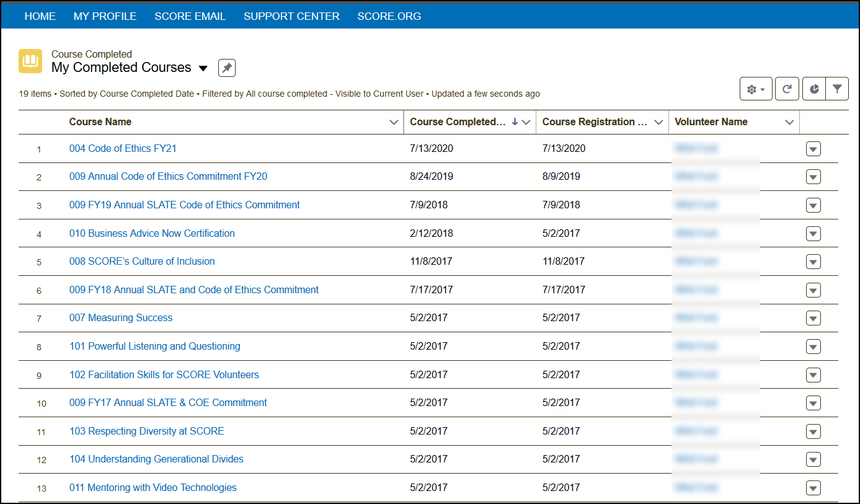Open row actions for 103 Respecting Diversity at SCORE
Image resolution: width=860 pixels, height=504 pixels.
pyautogui.click(x=813, y=431)
